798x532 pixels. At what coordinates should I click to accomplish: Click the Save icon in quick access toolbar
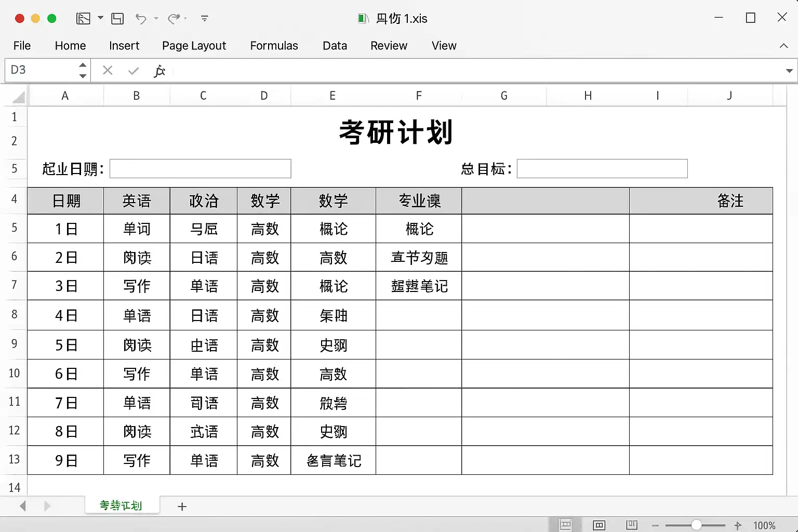coord(117,18)
